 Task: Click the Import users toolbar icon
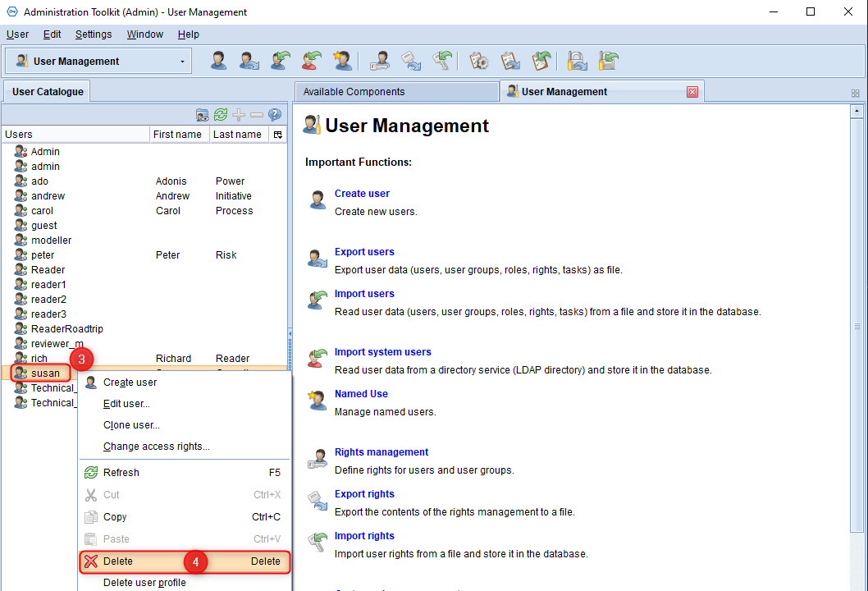point(281,61)
